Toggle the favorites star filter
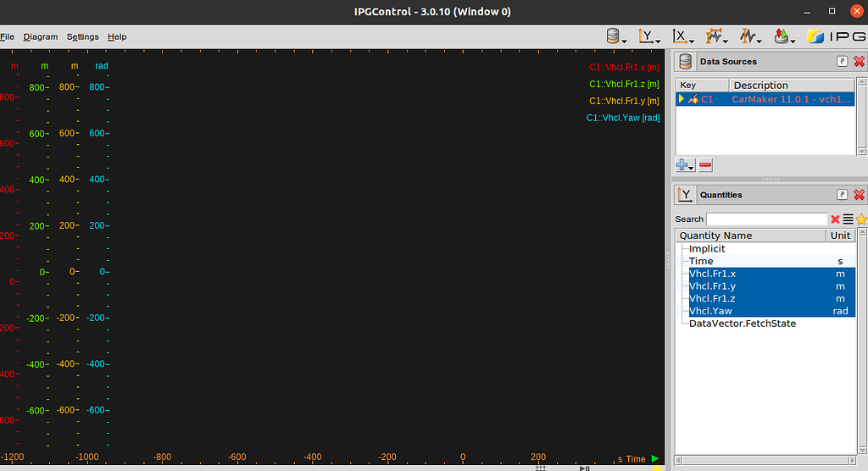868x471 pixels. [x=861, y=219]
